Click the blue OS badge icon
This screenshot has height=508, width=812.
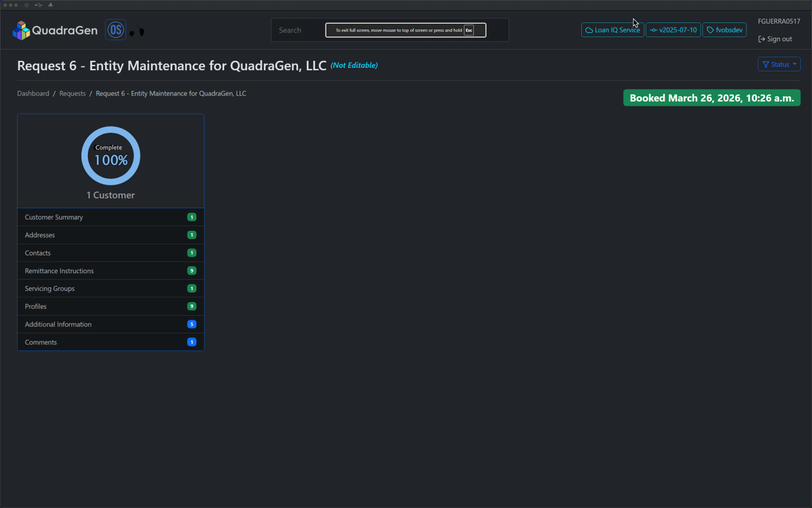pyautogui.click(x=116, y=30)
